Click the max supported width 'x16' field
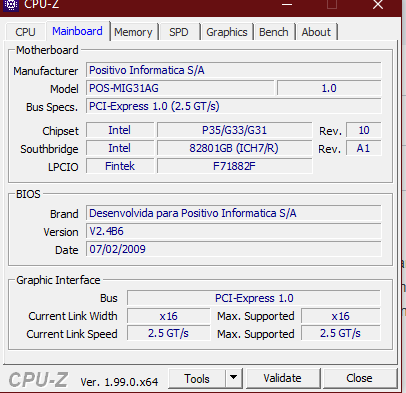406x393 pixels. (341, 316)
